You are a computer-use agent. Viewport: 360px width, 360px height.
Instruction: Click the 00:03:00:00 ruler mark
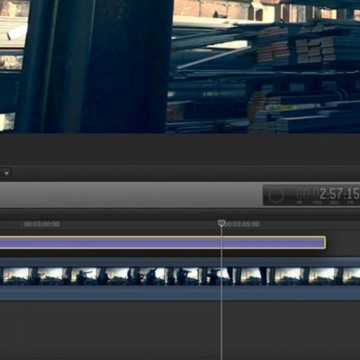[42, 224]
